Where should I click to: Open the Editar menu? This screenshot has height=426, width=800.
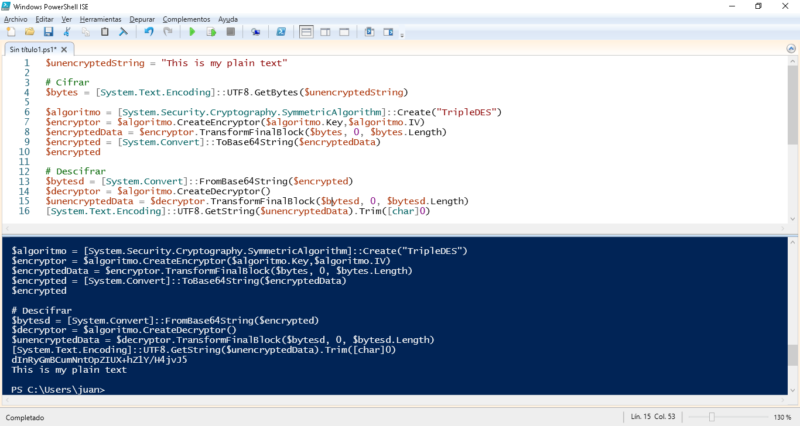(x=44, y=19)
